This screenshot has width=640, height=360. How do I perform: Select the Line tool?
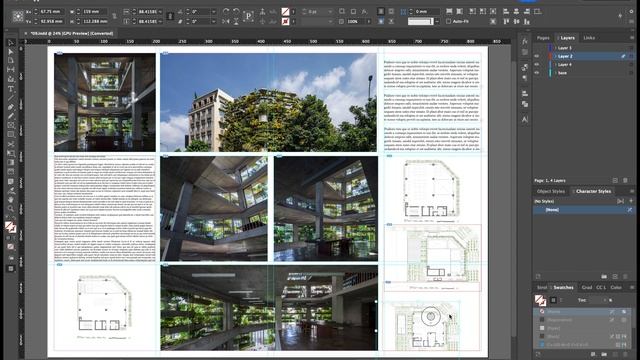(11, 98)
